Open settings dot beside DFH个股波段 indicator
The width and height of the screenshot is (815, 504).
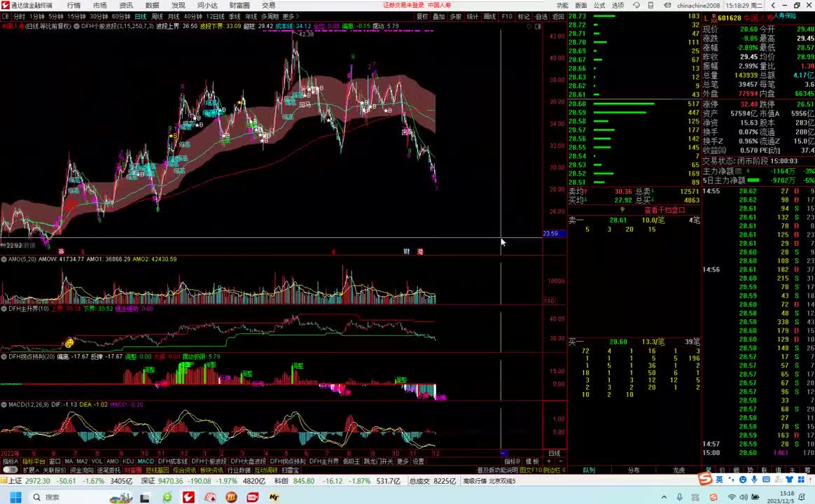pyautogui.click(x=76, y=26)
